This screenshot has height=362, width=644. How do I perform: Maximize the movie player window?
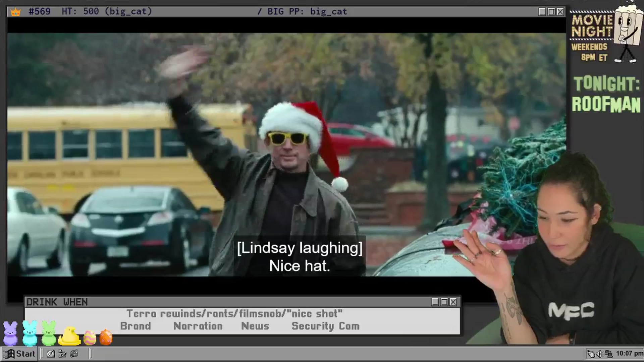click(551, 12)
